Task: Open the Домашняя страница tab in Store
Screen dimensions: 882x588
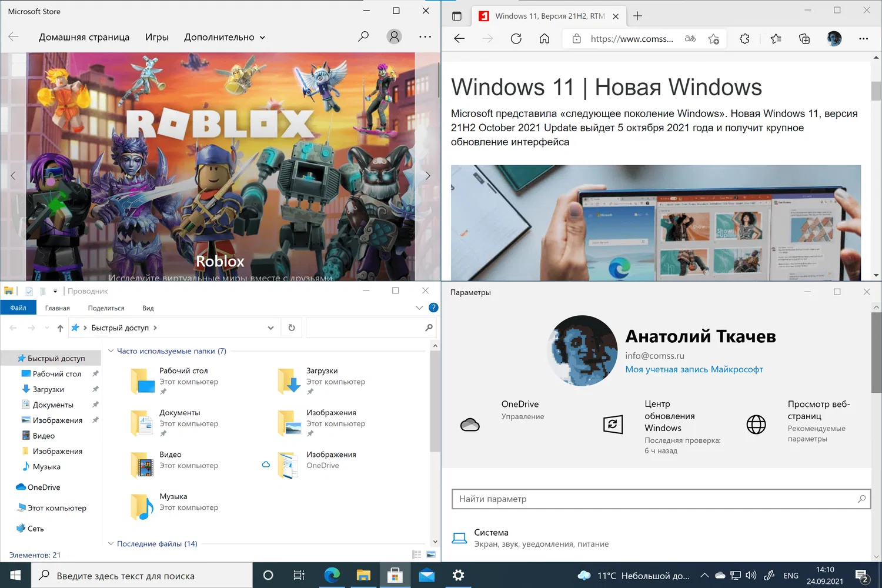Action: tap(84, 37)
